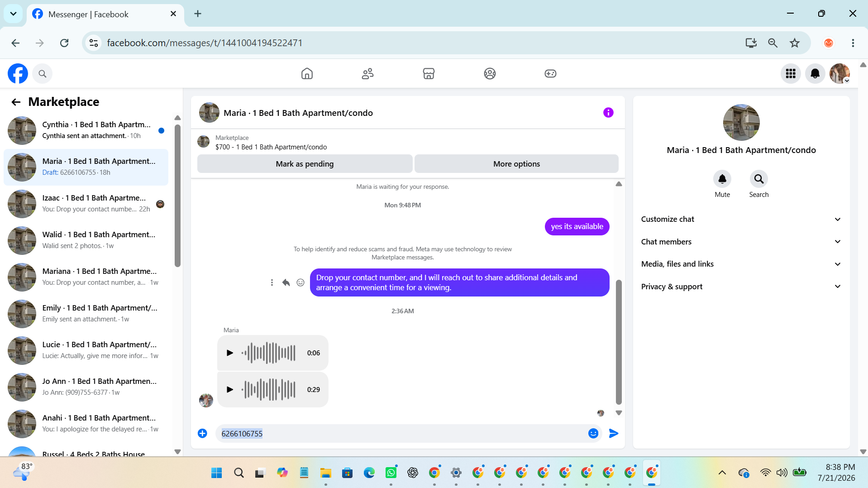868x488 pixels.
Task: Open Cynthia's apartment conversation
Action: [86, 130]
